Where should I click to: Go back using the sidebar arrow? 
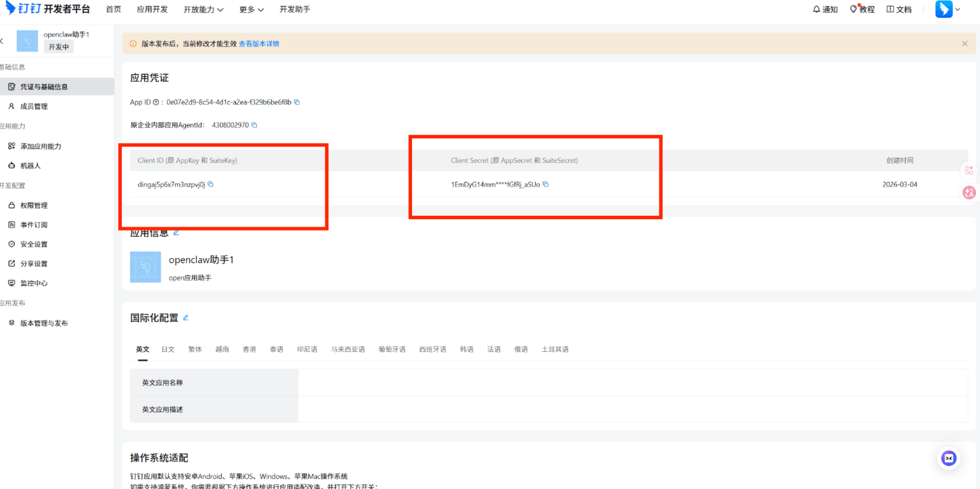click(2, 41)
